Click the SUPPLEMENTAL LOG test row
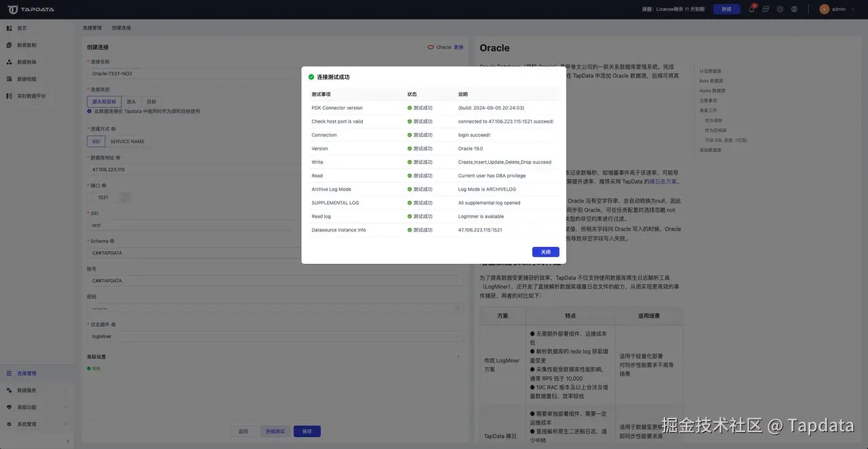868x449 pixels. 434,203
